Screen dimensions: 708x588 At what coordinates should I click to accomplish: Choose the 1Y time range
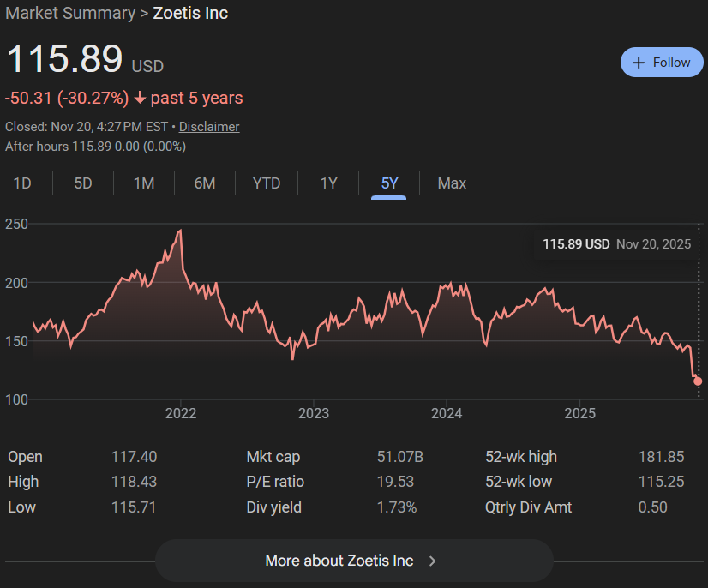[328, 183]
